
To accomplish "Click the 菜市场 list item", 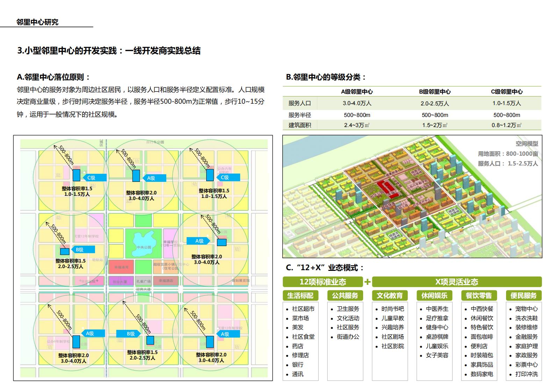I will click(300, 318).
